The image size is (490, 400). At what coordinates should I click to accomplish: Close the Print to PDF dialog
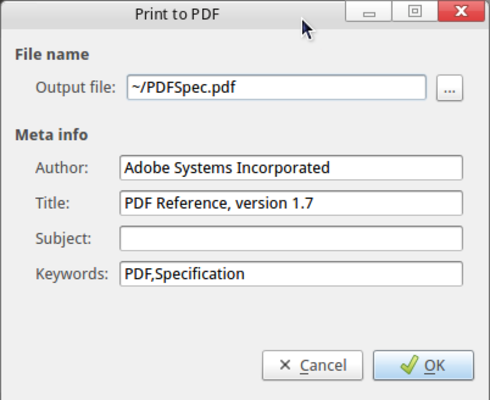point(461,11)
